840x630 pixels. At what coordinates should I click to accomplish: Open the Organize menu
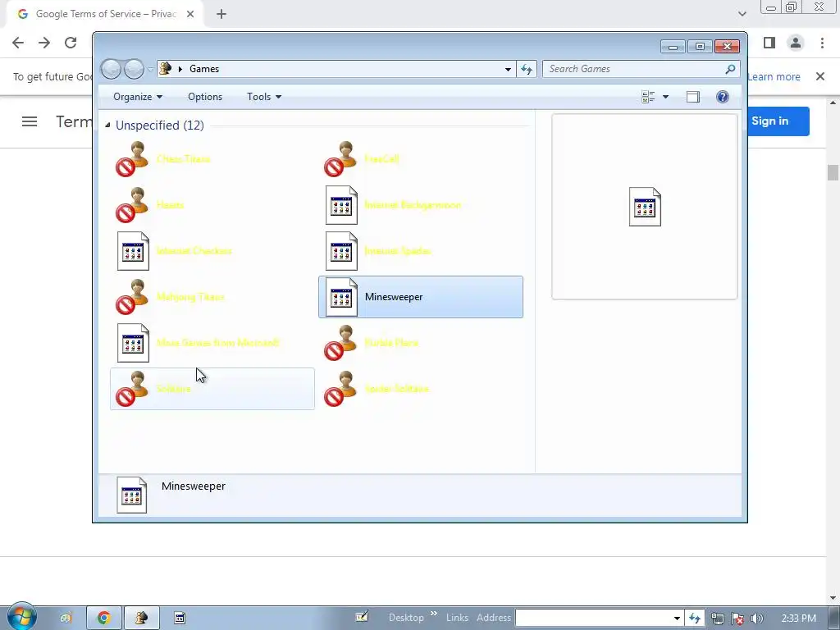[138, 97]
